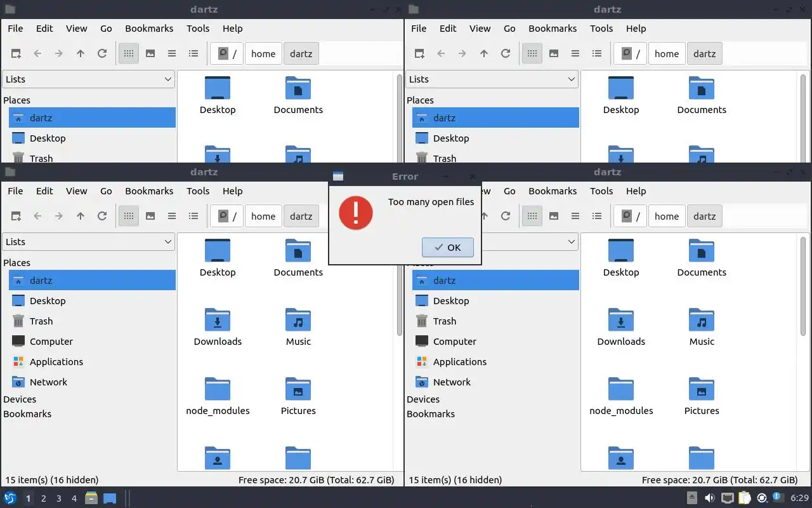Open the Lubuntu start menu in taskbar
The height and width of the screenshot is (508, 812).
point(10,498)
